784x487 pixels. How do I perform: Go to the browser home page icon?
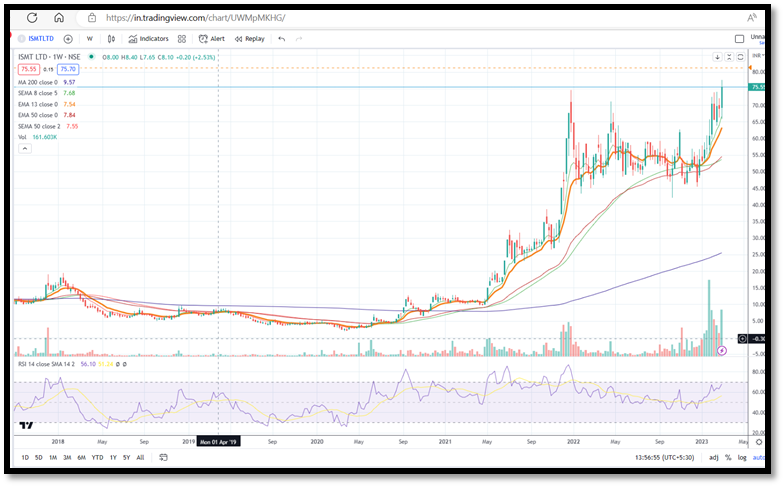pyautogui.click(x=59, y=18)
